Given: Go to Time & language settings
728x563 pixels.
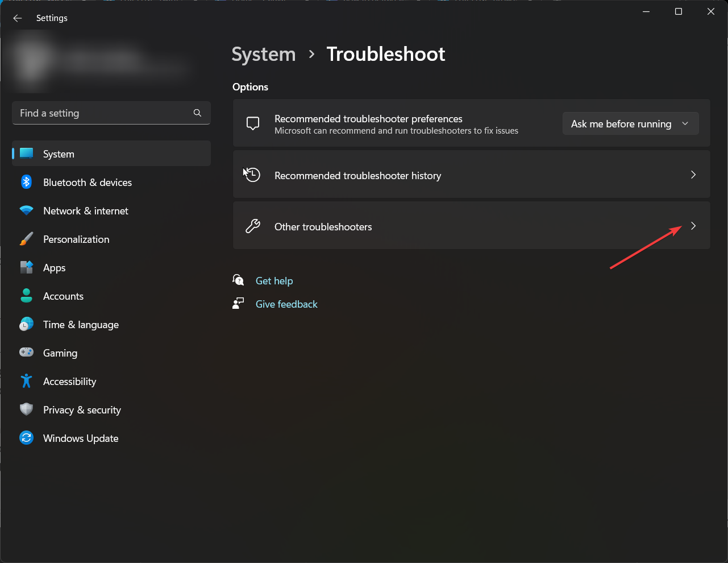Looking at the screenshot, I should (81, 325).
